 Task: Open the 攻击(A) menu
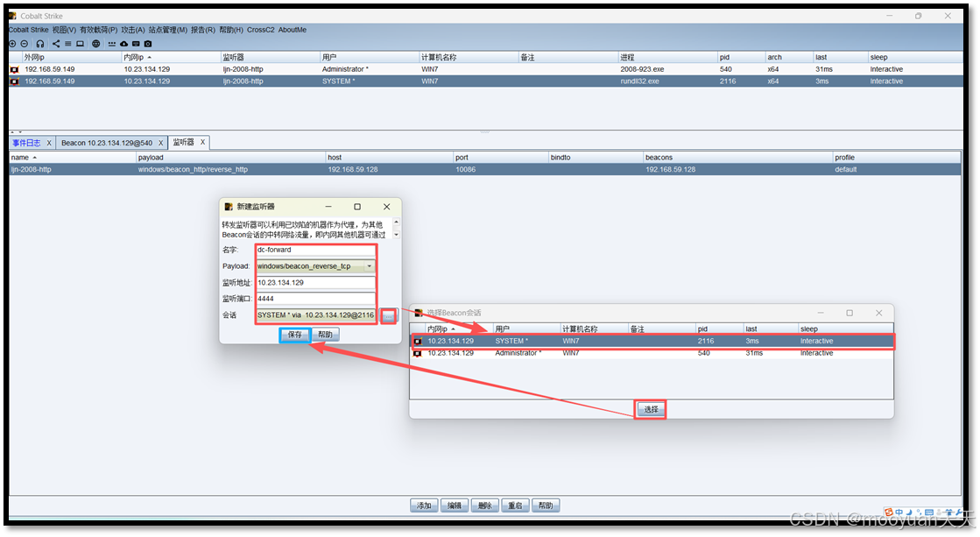pos(133,30)
